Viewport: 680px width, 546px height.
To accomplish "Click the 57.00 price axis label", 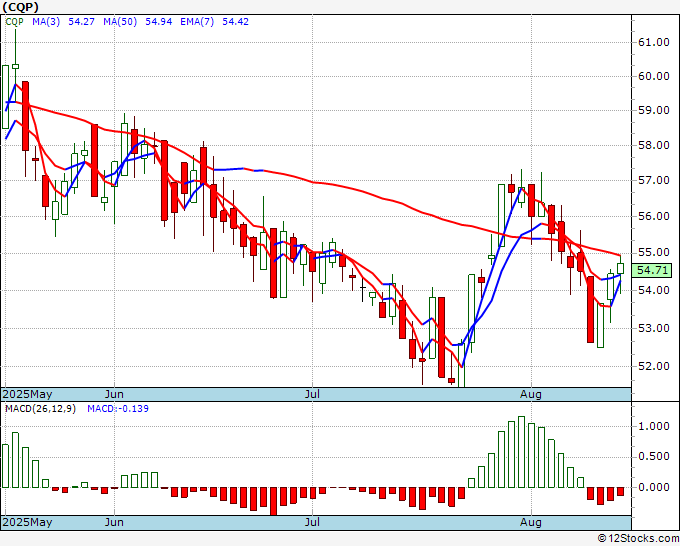I will tap(654, 180).
